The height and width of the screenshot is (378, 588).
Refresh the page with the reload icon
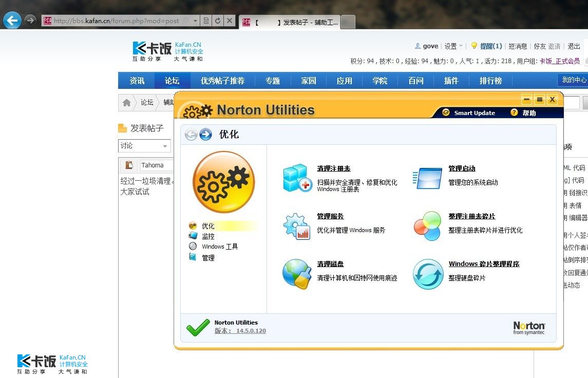coord(218,21)
